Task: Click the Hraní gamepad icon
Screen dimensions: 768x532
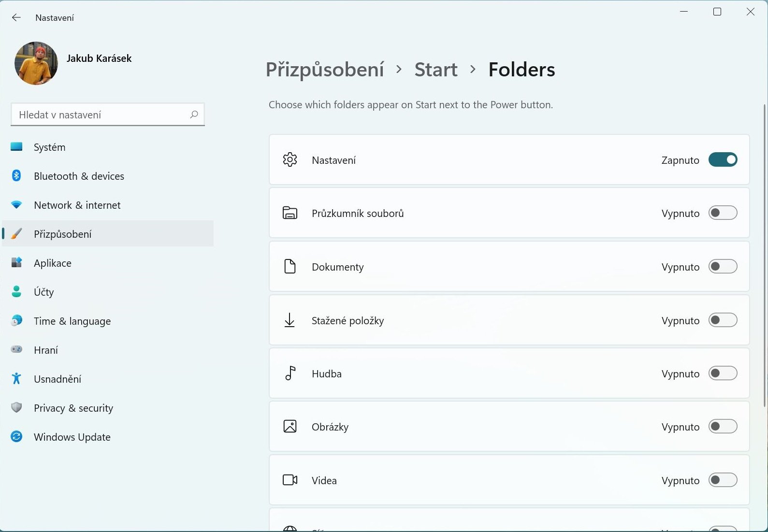Action: 16,349
